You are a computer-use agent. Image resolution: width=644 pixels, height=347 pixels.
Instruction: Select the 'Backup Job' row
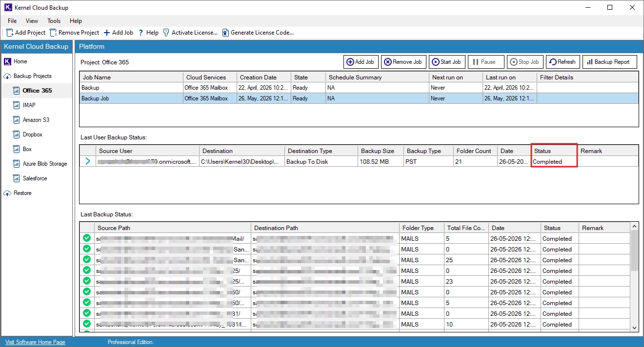pyautogui.click(x=359, y=98)
